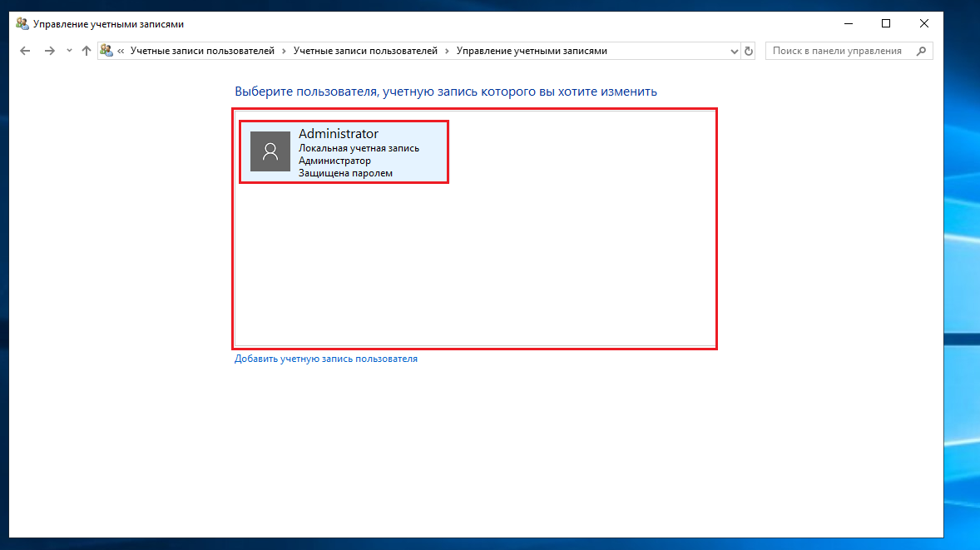
Task: Go up one level with the up arrow
Action: point(87,51)
